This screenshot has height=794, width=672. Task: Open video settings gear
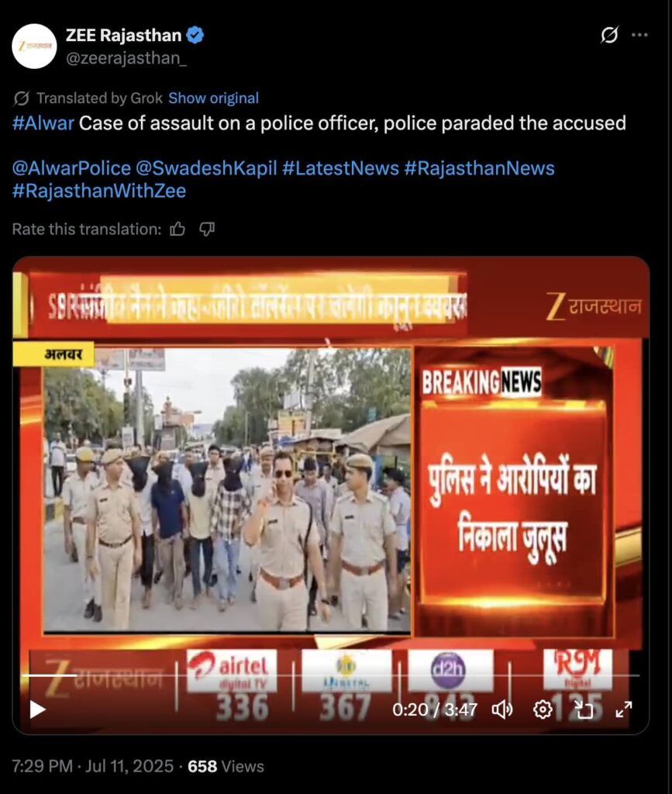[x=543, y=709]
